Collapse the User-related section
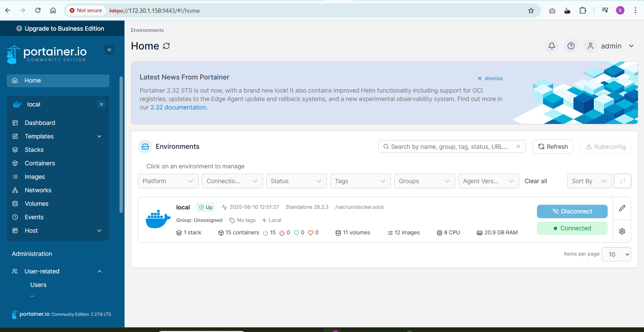Screen dimensions: 644x332 coord(100,271)
